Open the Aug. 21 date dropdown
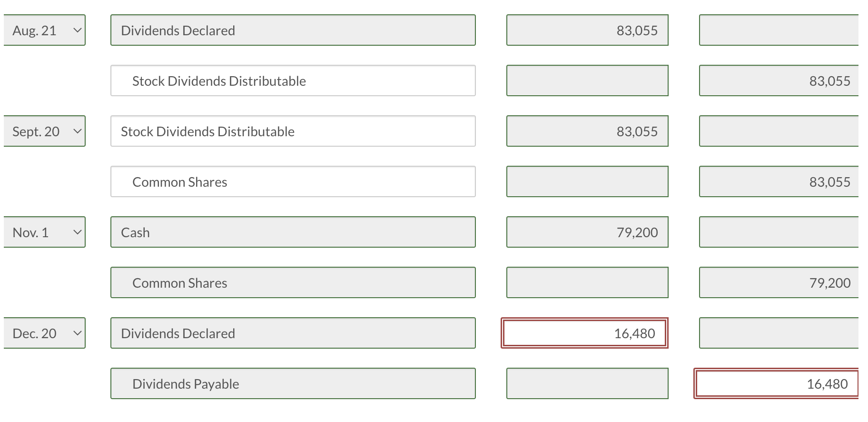 tap(45, 30)
